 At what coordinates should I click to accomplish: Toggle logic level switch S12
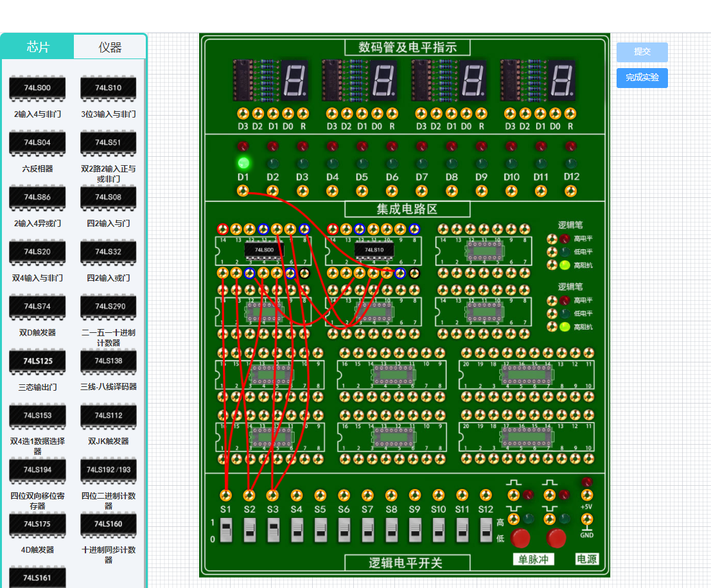click(x=486, y=531)
